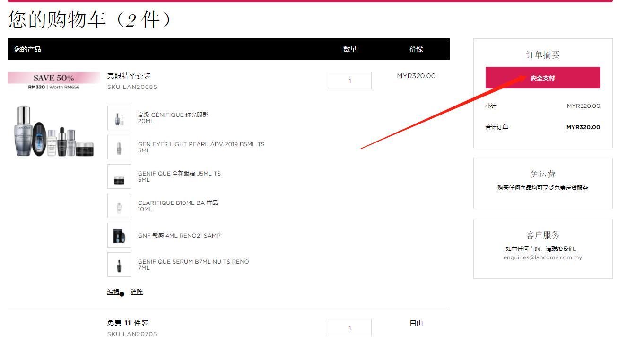Select text 高级 GÉNIFIQUE 珠光眼影
Screen dimensions: 644x345
click(x=173, y=115)
